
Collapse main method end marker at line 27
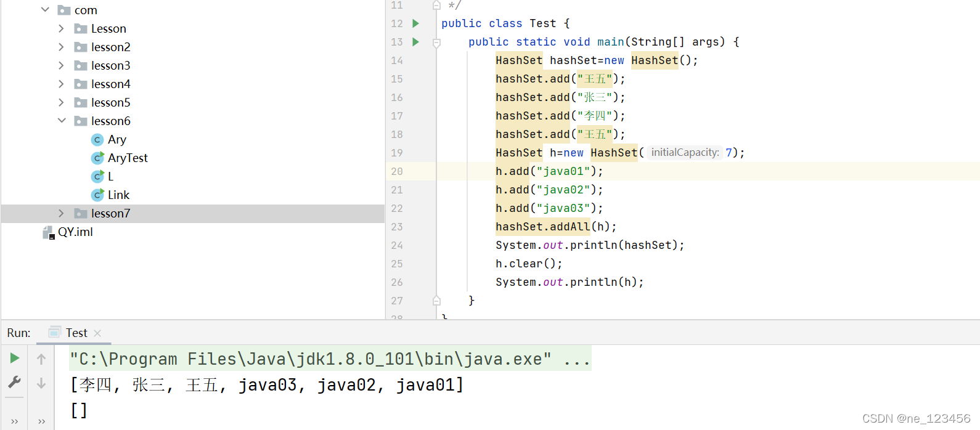(x=436, y=301)
